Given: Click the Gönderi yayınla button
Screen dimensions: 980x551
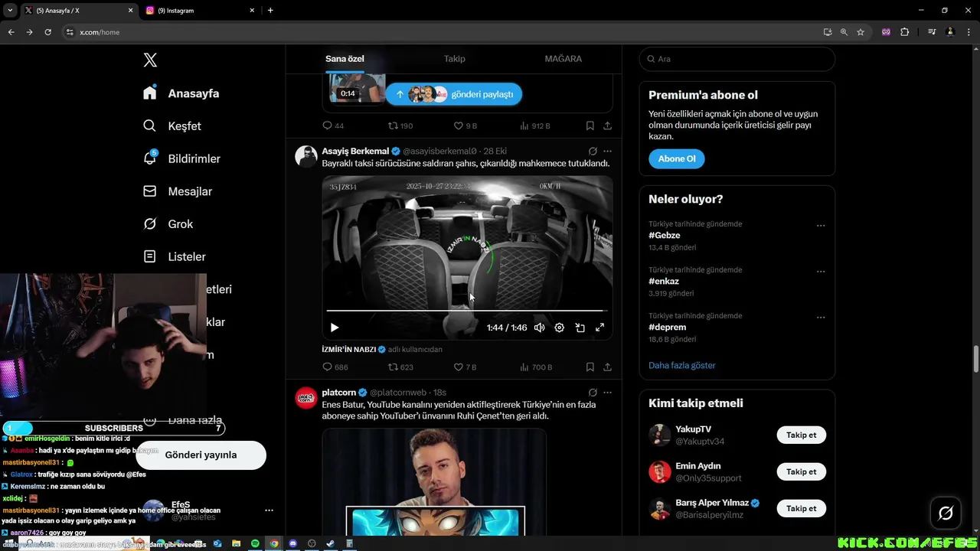Looking at the screenshot, I should (201, 455).
